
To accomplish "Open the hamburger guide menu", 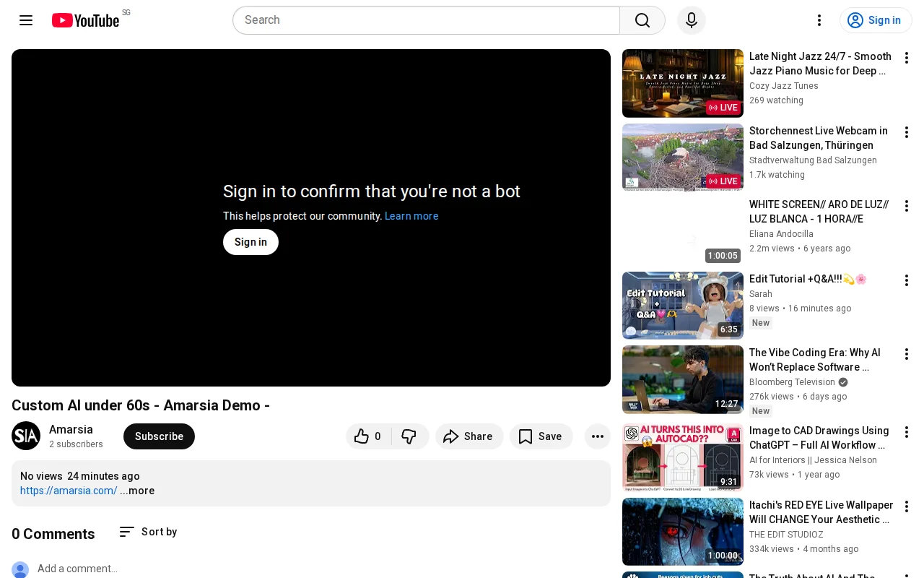I will click(26, 20).
